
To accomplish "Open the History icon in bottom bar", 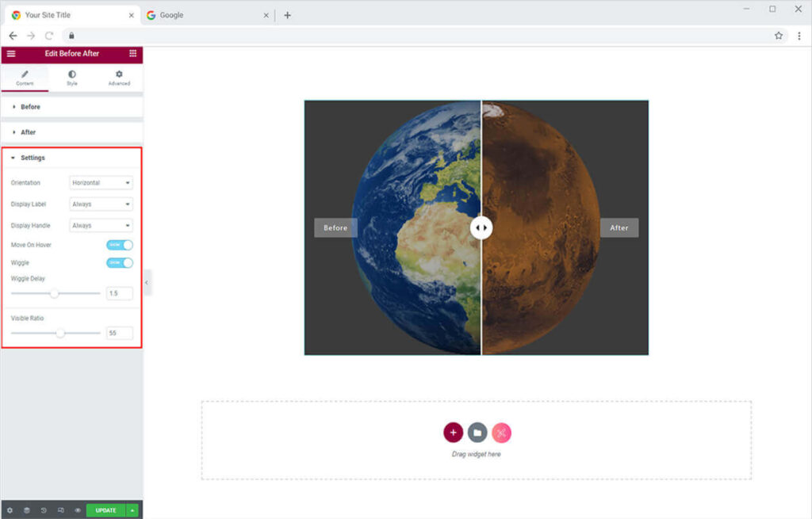I will coord(44,510).
